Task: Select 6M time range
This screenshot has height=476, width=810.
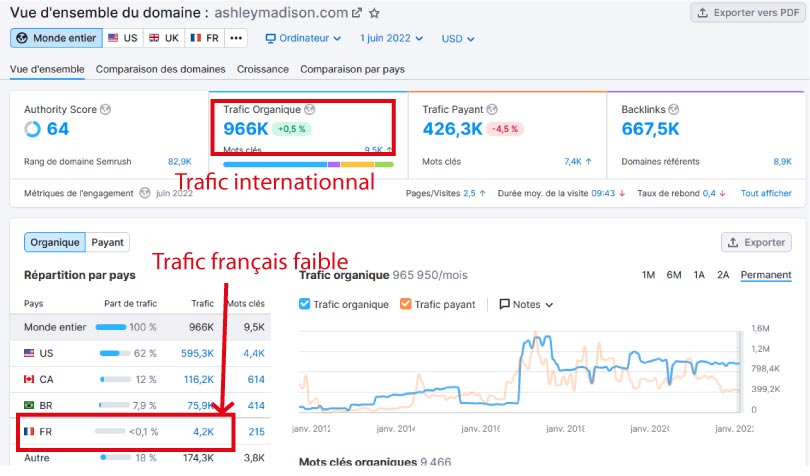Action: [x=674, y=275]
